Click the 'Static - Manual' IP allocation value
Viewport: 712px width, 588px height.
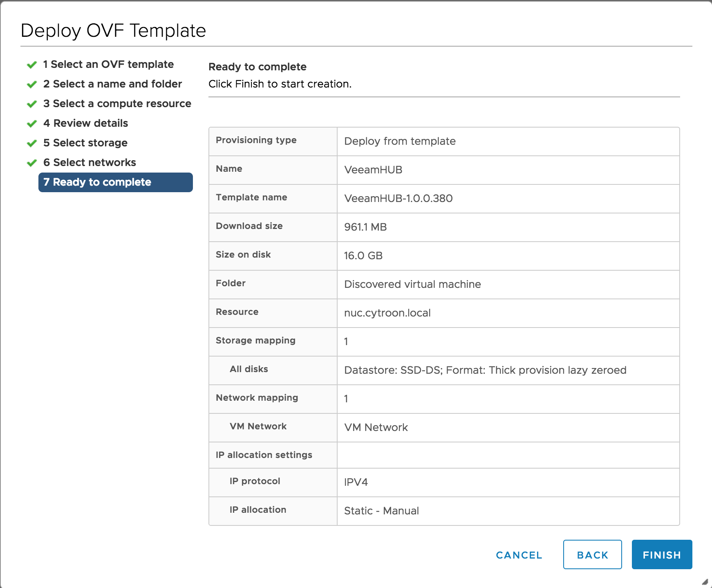tap(381, 511)
